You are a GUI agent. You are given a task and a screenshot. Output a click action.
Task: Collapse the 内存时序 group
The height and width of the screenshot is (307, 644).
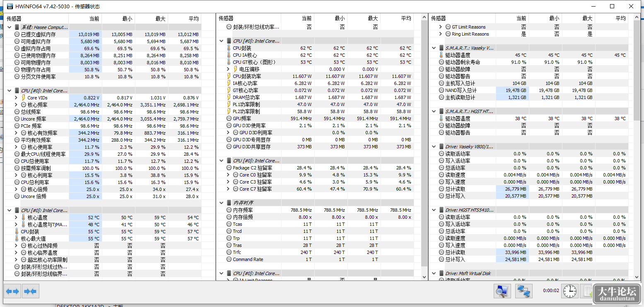coord(222,203)
